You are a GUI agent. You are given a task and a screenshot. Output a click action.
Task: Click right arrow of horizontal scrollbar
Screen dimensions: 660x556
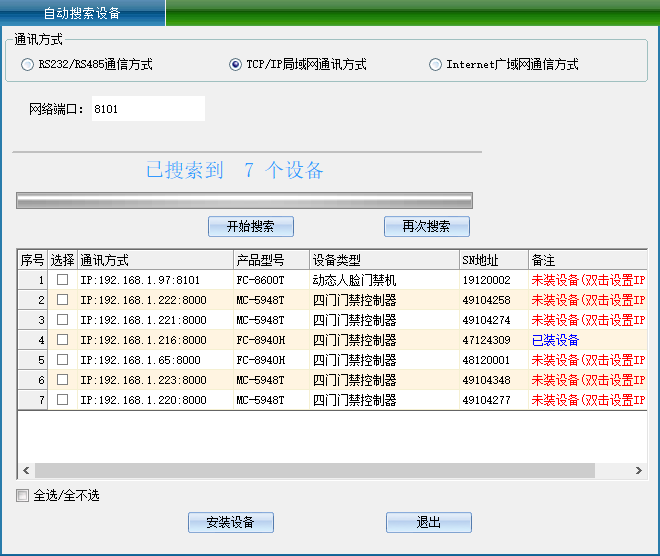click(640, 470)
